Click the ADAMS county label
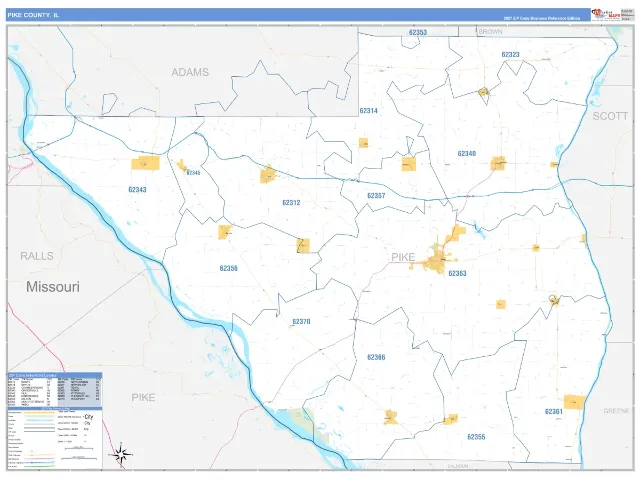Screen dimensions: 640x480 [190, 72]
